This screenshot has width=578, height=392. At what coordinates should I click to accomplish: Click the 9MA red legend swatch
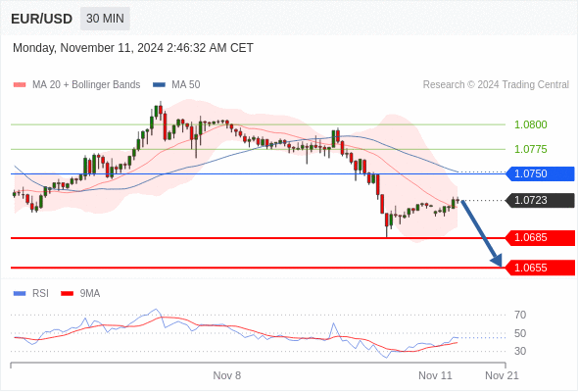pos(67,294)
